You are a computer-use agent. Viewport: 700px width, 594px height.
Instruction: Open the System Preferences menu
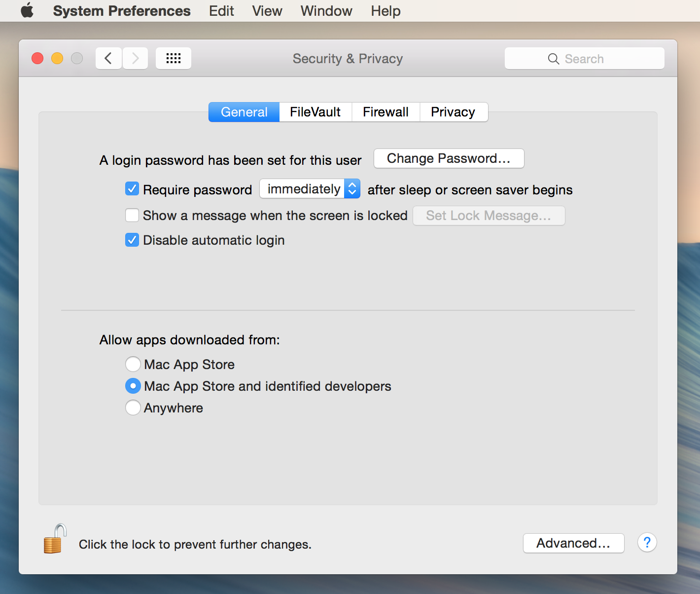122,11
